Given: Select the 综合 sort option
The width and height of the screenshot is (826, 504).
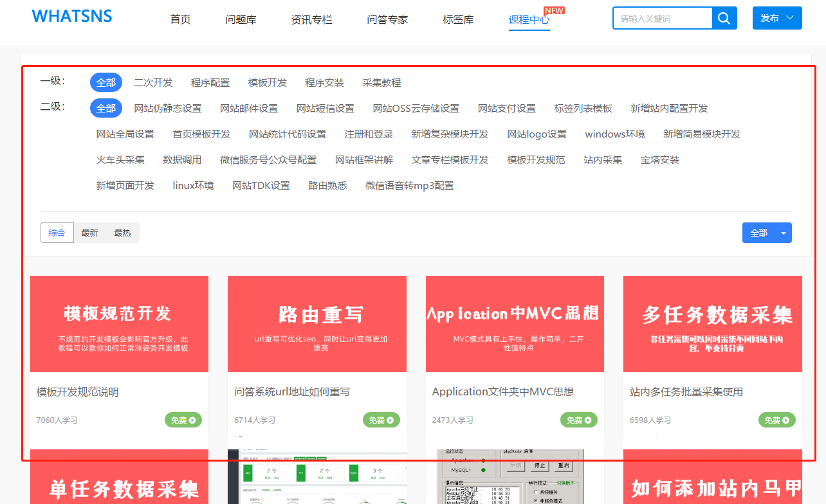Looking at the screenshot, I should (57, 233).
